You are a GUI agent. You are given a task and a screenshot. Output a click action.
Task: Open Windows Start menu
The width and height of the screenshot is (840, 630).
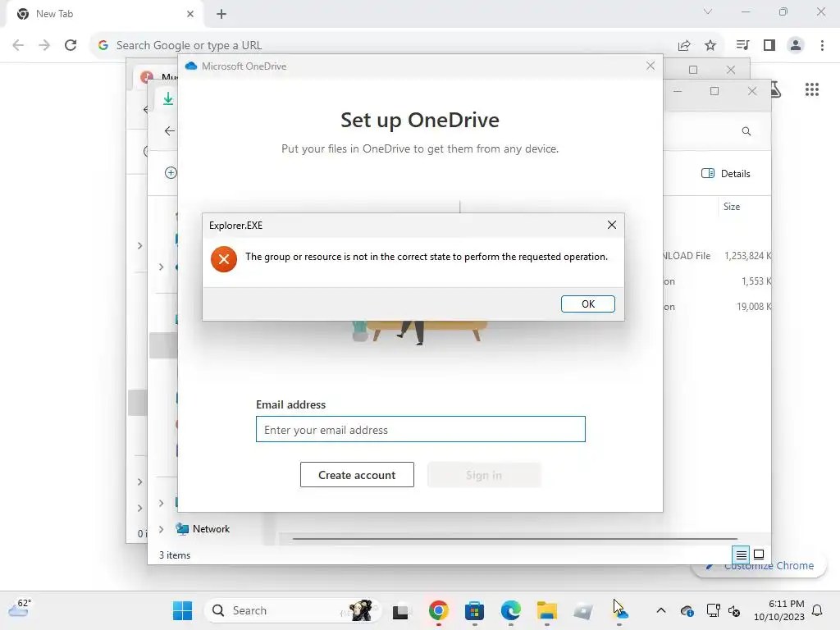[182, 610]
